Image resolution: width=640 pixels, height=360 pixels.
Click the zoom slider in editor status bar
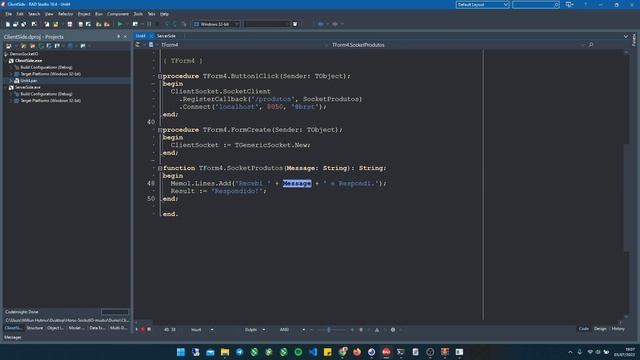[x=329, y=330]
